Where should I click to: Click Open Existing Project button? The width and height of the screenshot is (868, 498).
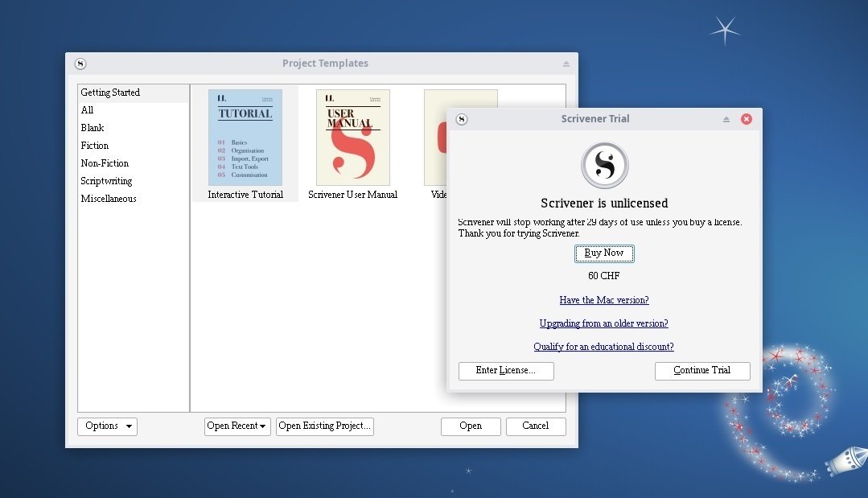tap(324, 426)
